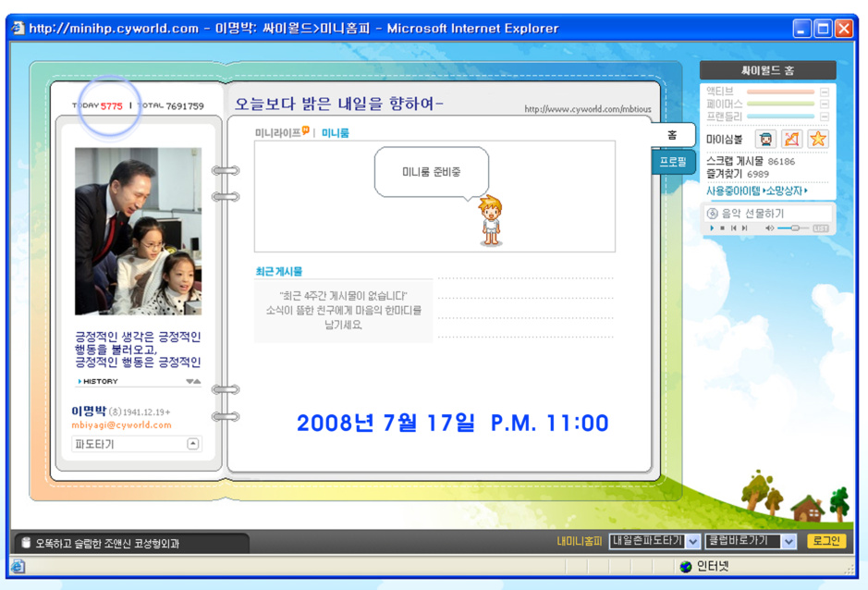This screenshot has height=590, width=868.
Task: Click the TOTAL visitor count 7691759
Action: tap(185, 105)
